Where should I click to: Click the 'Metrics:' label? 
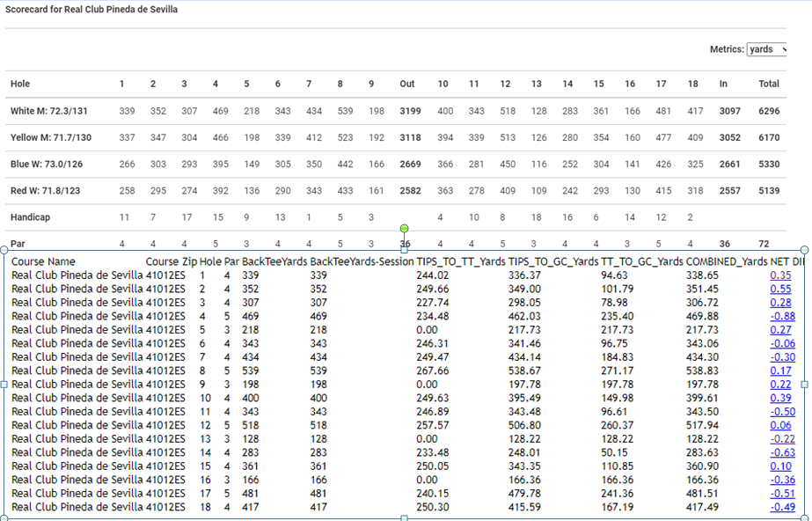tap(727, 49)
